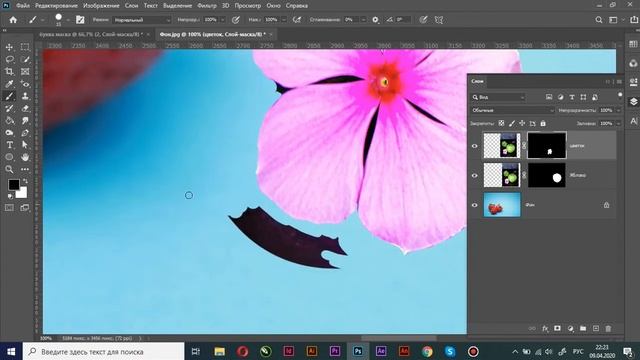640x360 pixels.
Task: Hide the цветок layer eye
Action: tap(475, 146)
